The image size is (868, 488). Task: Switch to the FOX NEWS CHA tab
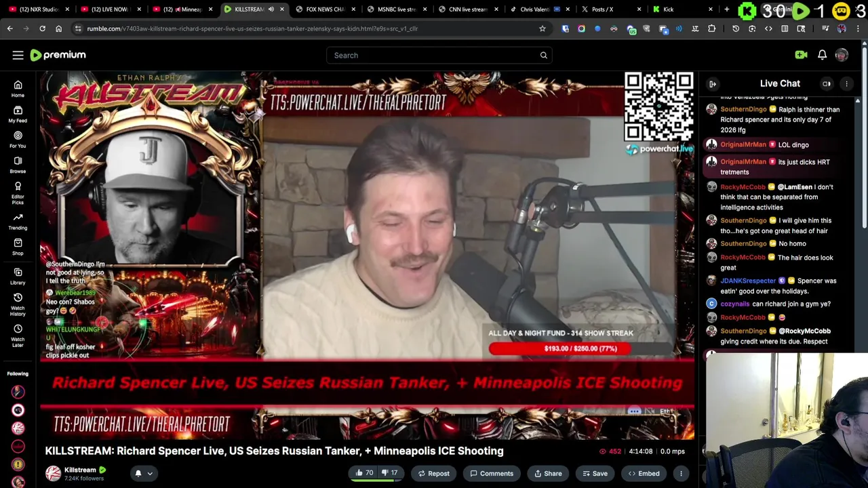[325, 9]
